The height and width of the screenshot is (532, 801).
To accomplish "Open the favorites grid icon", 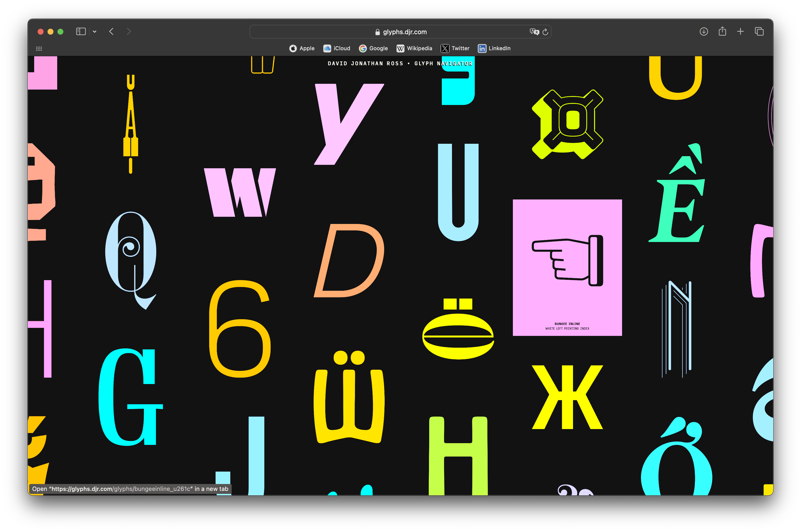I will (x=39, y=48).
